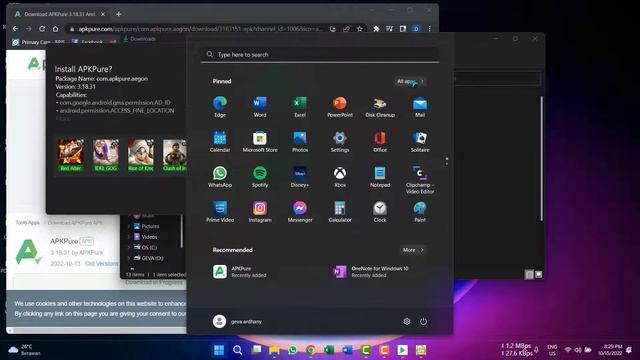Open Disk Cleanup pinned app
This screenshot has height=360, width=640.
pyautogui.click(x=380, y=107)
